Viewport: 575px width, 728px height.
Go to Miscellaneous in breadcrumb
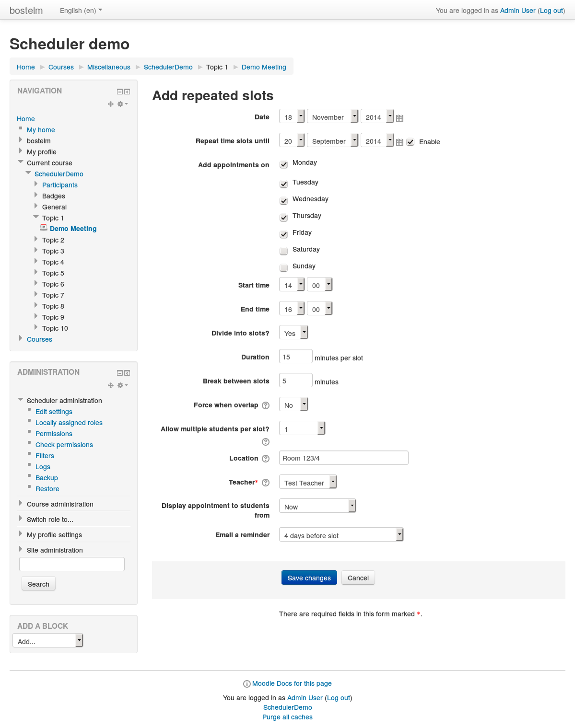pos(109,67)
